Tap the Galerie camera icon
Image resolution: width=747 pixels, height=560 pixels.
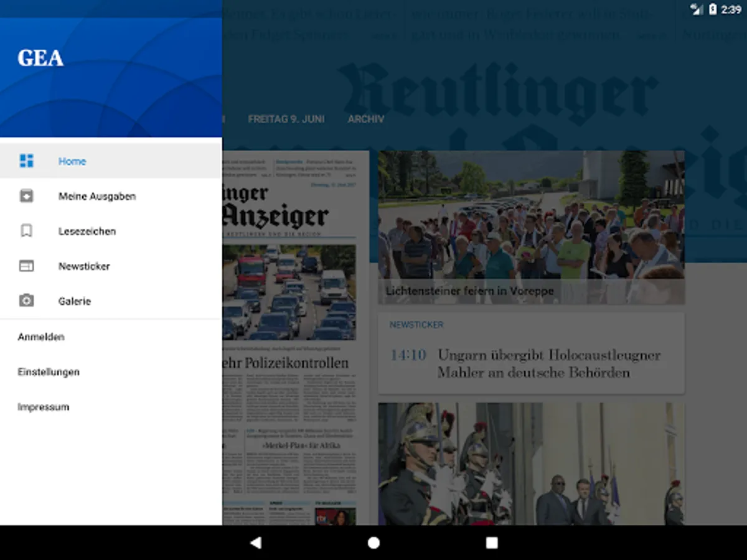(26, 301)
